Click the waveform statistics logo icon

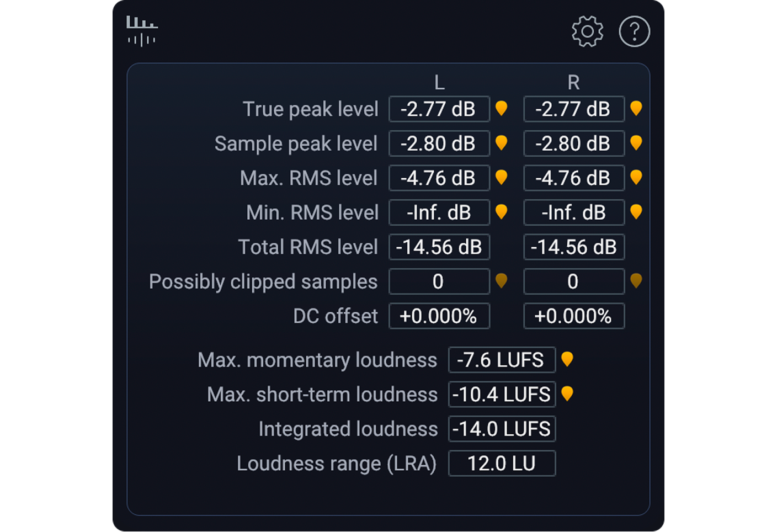(141, 31)
